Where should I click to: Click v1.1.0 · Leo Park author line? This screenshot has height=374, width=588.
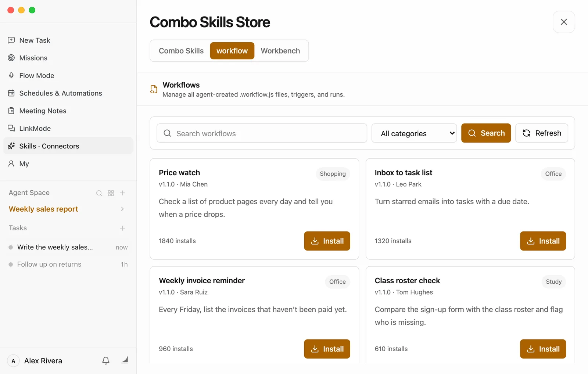tap(398, 184)
